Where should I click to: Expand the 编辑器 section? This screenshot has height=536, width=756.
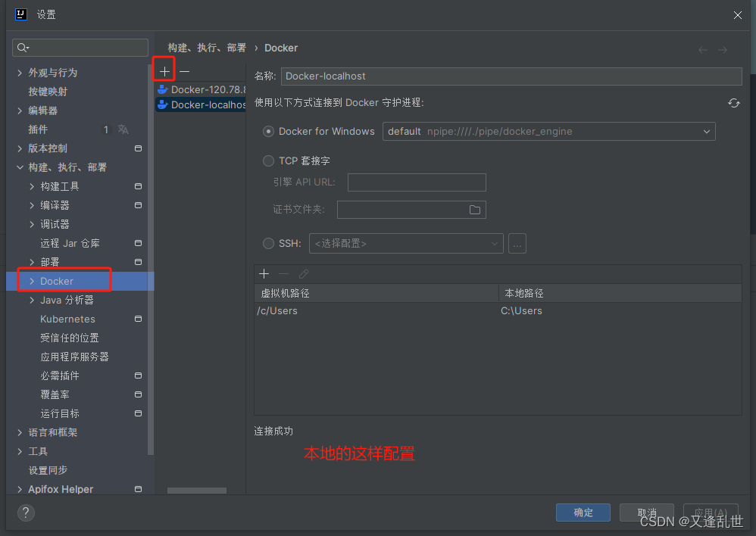click(x=20, y=111)
